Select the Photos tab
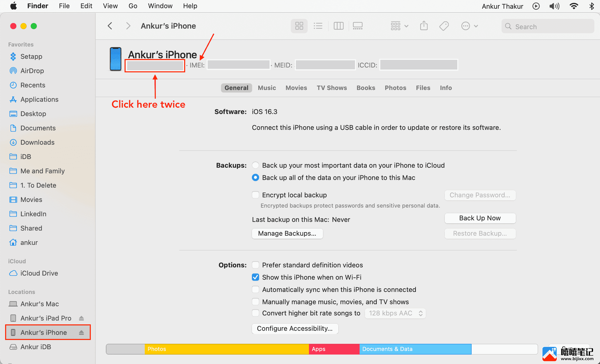600x364 pixels. click(x=395, y=88)
